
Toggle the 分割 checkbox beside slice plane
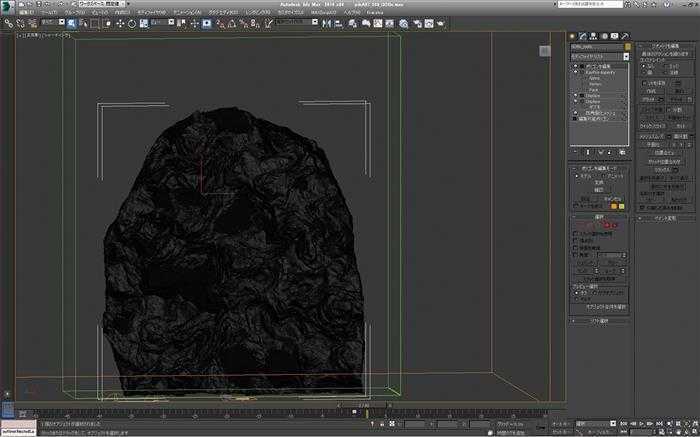670,109
